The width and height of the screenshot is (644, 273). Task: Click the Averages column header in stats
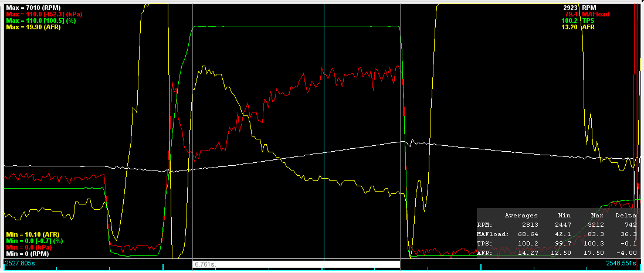tap(521, 215)
